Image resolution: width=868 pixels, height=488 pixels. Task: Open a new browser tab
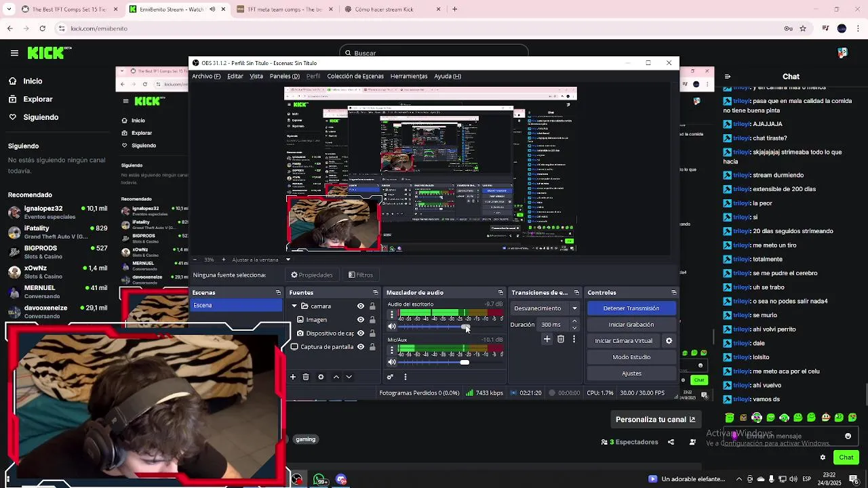point(454,9)
